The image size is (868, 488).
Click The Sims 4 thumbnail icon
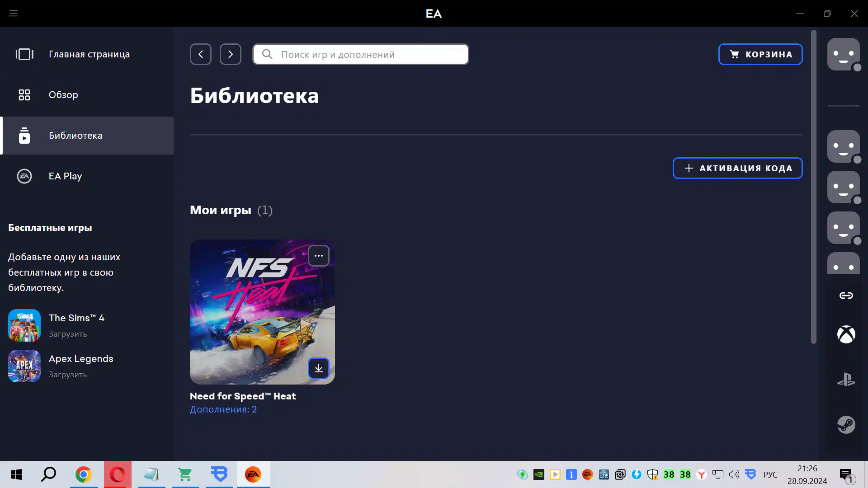(24, 325)
